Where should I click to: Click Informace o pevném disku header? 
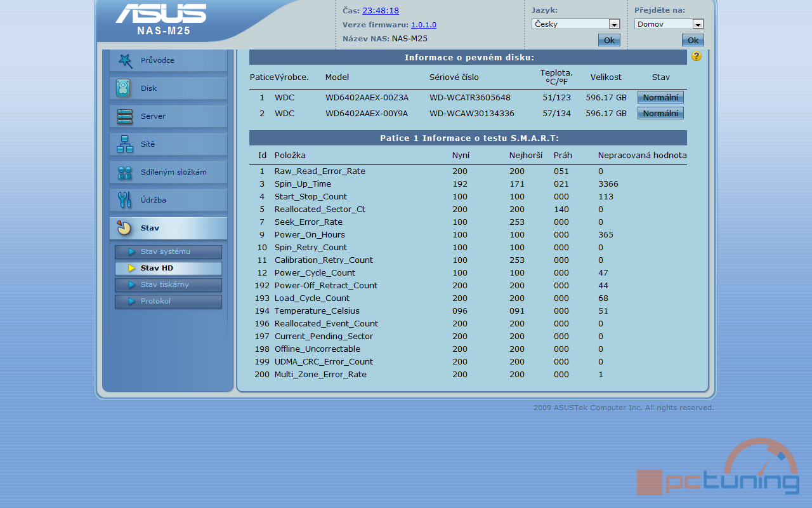click(x=468, y=58)
